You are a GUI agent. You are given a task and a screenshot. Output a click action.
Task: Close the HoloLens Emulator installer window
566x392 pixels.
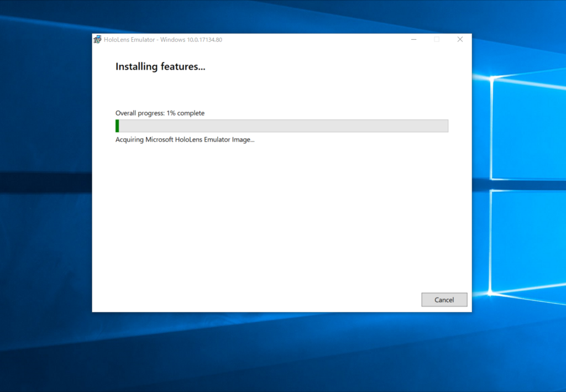[x=460, y=39]
